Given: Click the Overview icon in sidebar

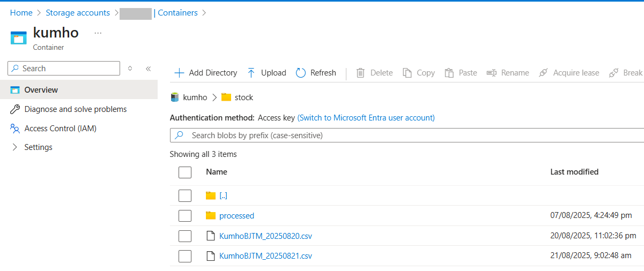Looking at the screenshot, I should point(14,90).
